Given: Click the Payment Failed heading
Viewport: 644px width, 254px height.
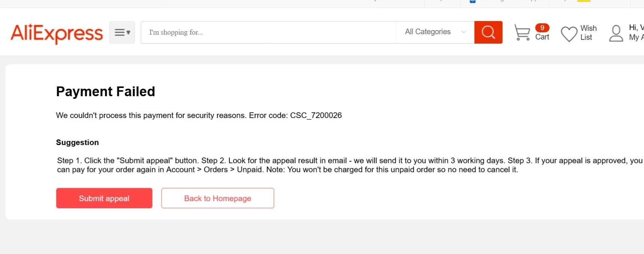Looking at the screenshot, I should tap(106, 92).
